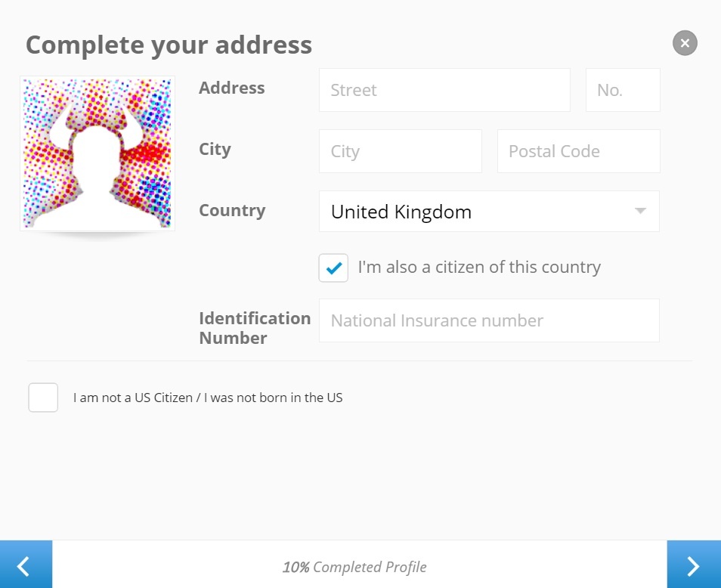Check the 'I am not a US Citizen' checkbox
Screen dimensions: 721x588
pyautogui.click(x=43, y=397)
